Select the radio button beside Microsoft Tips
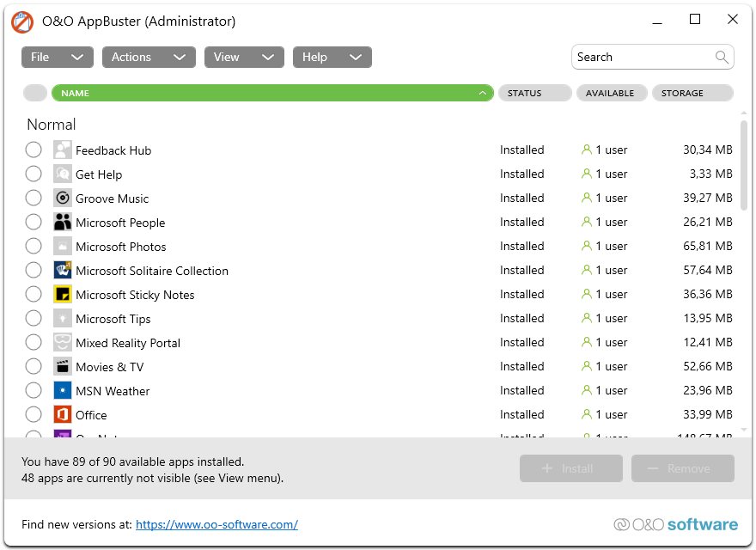Screen dimensions: 756x550 [x=34, y=318]
